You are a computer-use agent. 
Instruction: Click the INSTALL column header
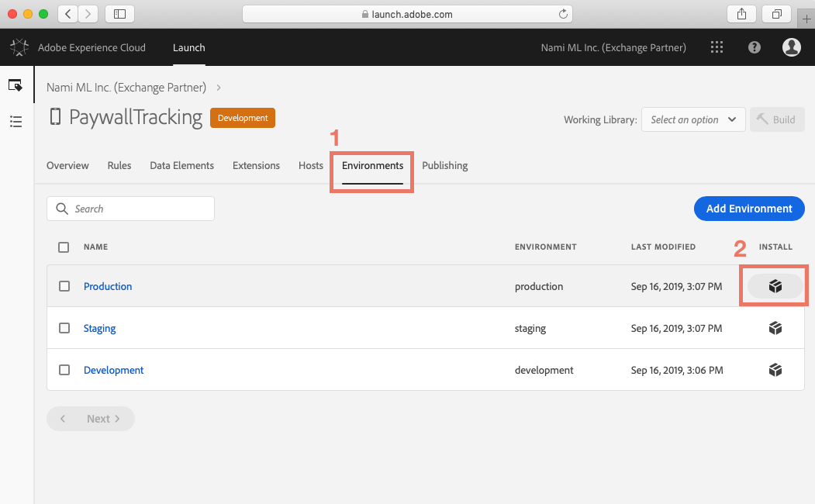tap(775, 247)
